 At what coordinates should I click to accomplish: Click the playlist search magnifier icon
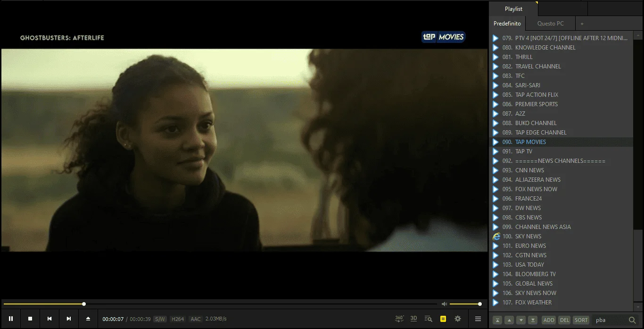pos(633,320)
